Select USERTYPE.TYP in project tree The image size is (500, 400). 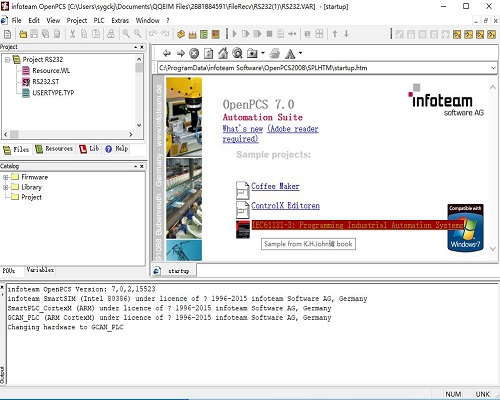click(48, 93)
